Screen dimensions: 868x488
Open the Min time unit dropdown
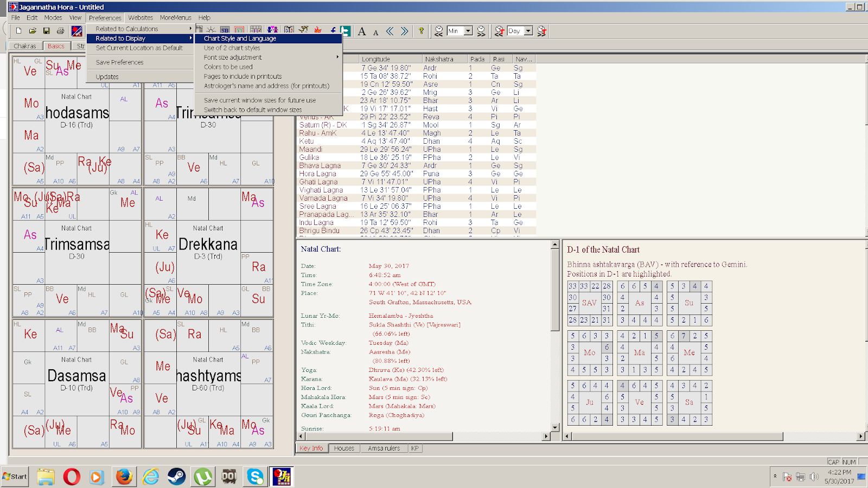point(468,31)
